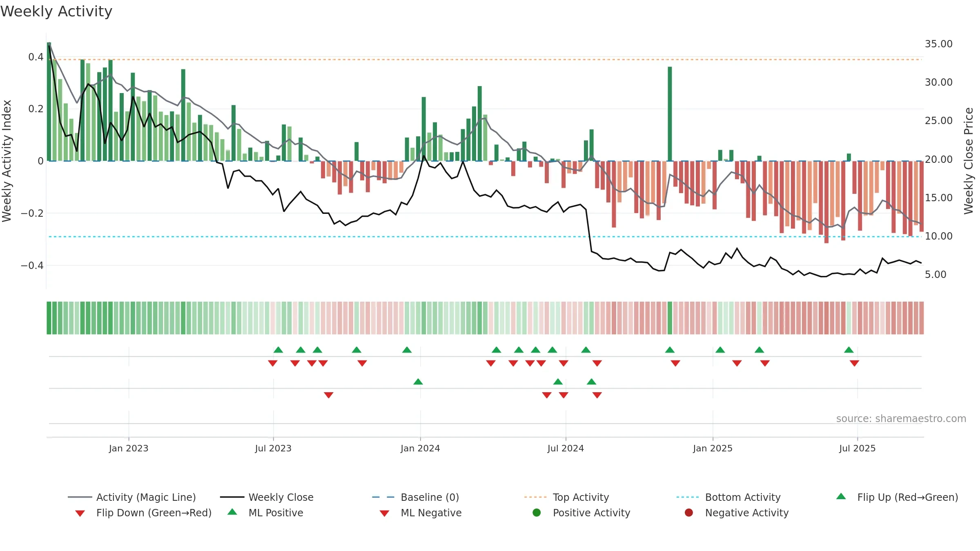Click the 25.00 price axis tick

click(938, 121)
